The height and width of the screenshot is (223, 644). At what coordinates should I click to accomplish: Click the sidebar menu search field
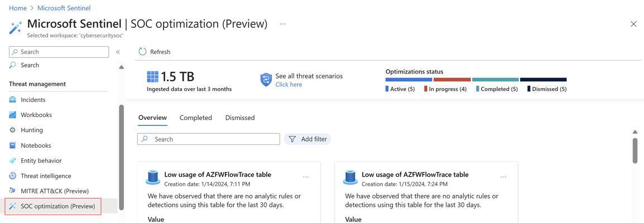tap(59, 52)
